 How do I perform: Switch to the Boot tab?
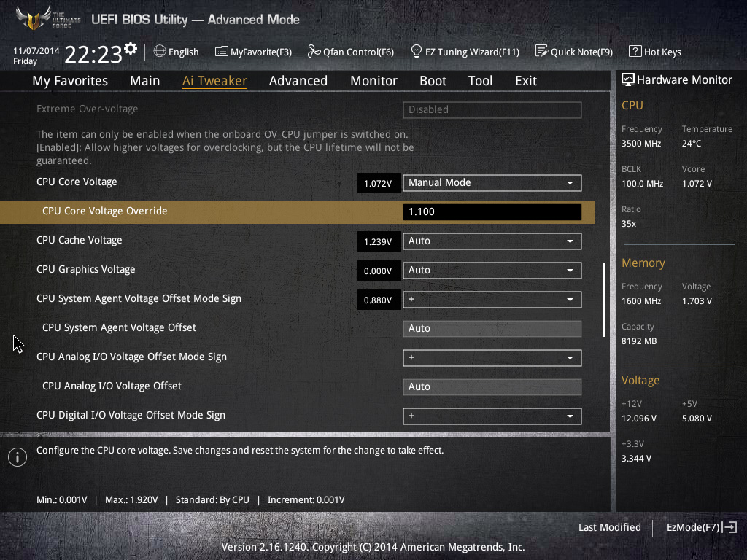(x=433, y=81)
